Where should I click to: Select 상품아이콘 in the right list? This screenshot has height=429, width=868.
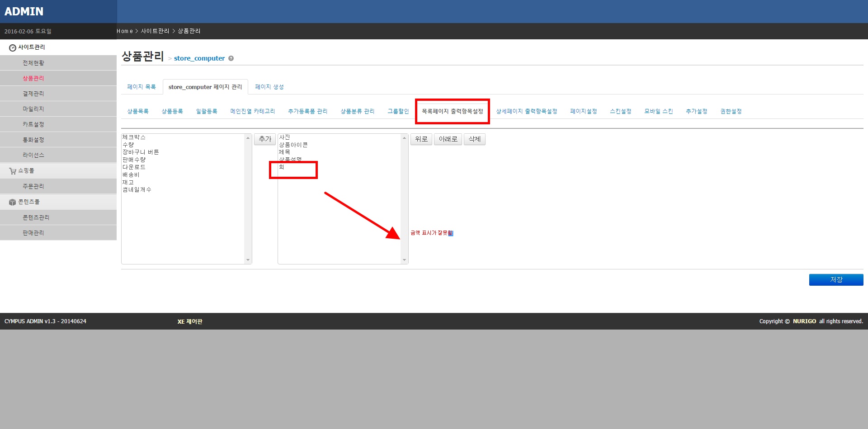pos(293,145)
